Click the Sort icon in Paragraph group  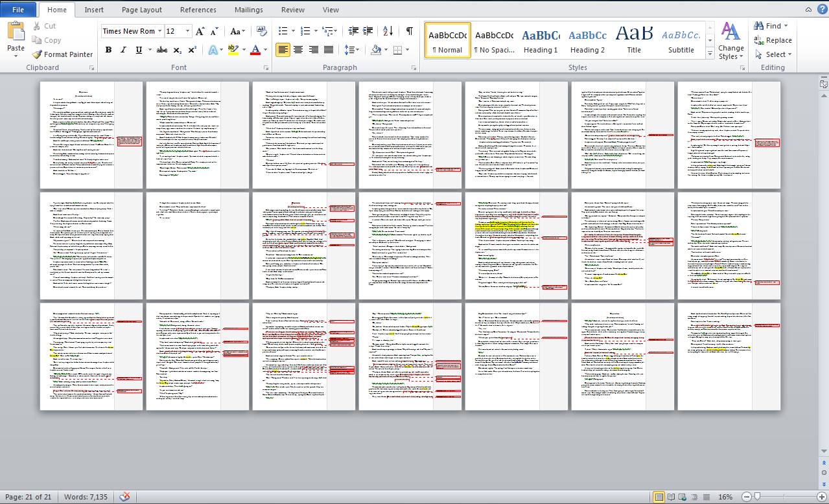pyautogui.click(x=388, y=31)
